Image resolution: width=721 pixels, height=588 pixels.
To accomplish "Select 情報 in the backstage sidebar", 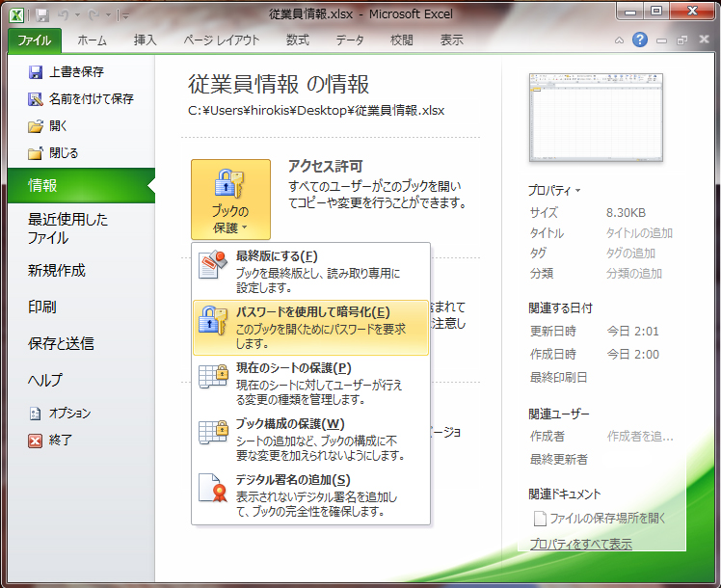I will click(x=81, y=185).
